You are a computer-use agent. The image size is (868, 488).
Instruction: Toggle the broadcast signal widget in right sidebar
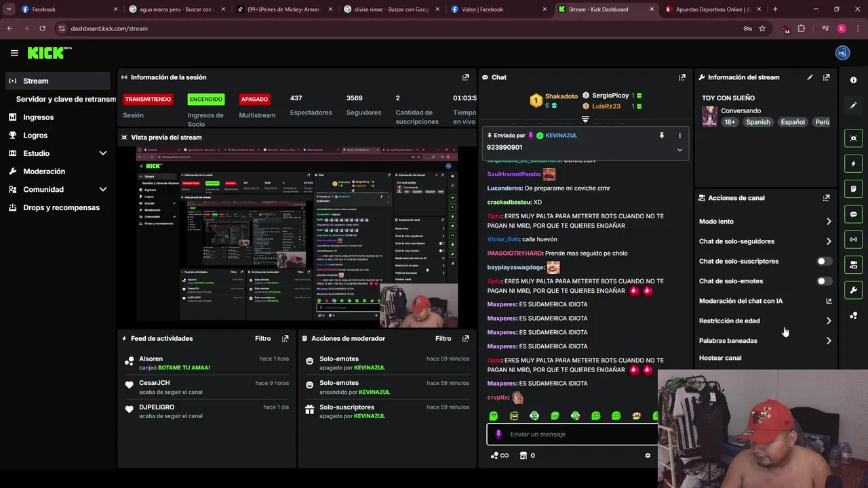coord(853,239)
